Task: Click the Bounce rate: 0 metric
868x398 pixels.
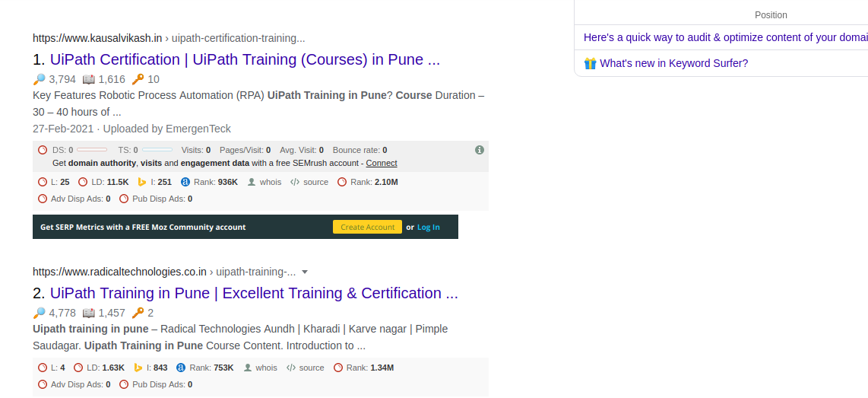Action: [360, 150]
